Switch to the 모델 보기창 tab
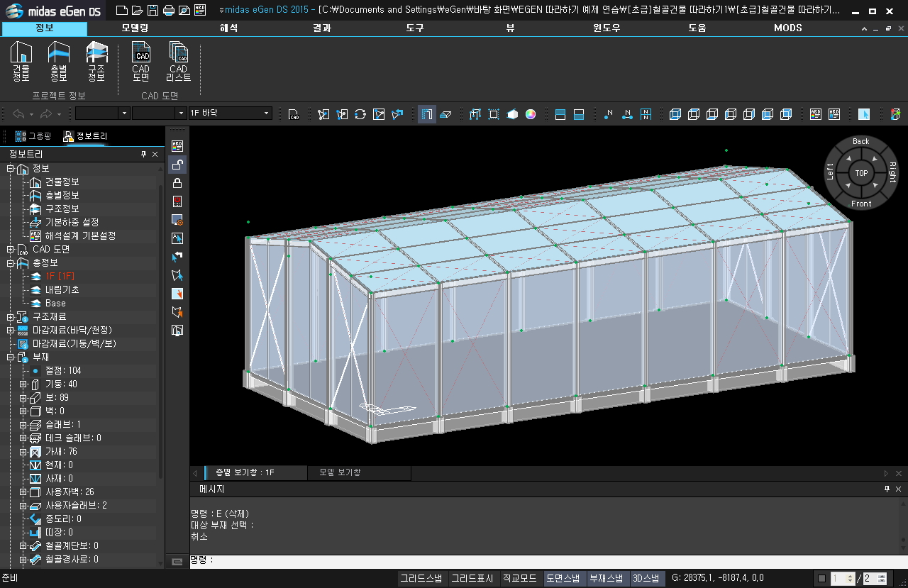The image size is (908, 588). (340, 472)
